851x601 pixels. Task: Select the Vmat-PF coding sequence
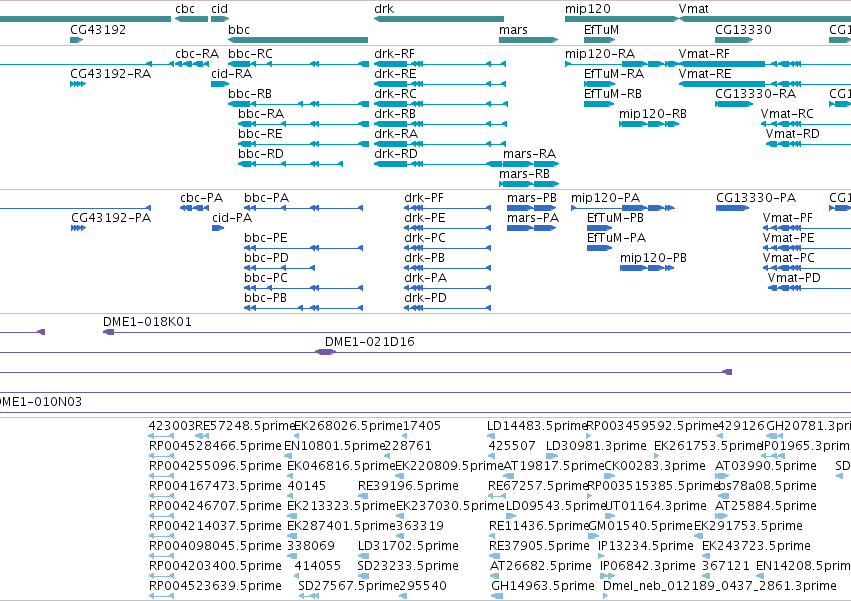[806, 229]
